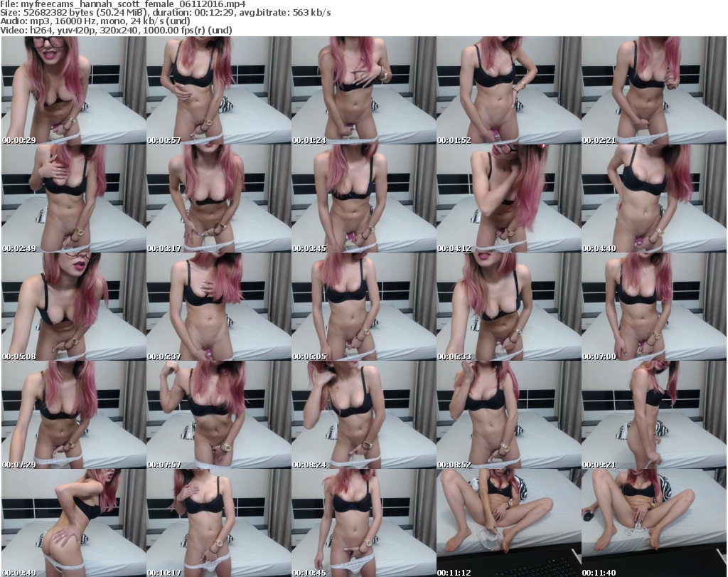Select the frame marked 00:01:24
The height and width of the screenshot is (577, 728).
pos(363,90)
